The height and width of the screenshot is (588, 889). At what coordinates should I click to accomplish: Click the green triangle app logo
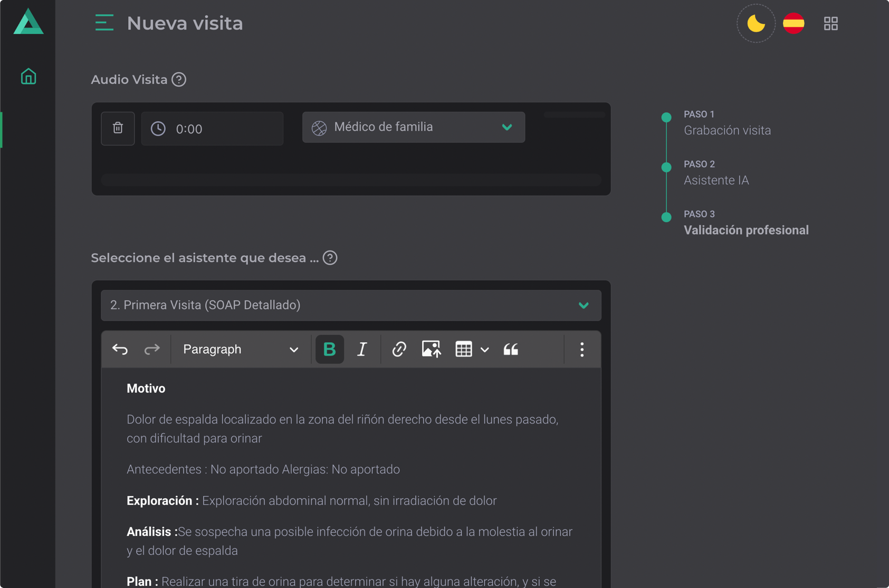[x=28, y=22]
